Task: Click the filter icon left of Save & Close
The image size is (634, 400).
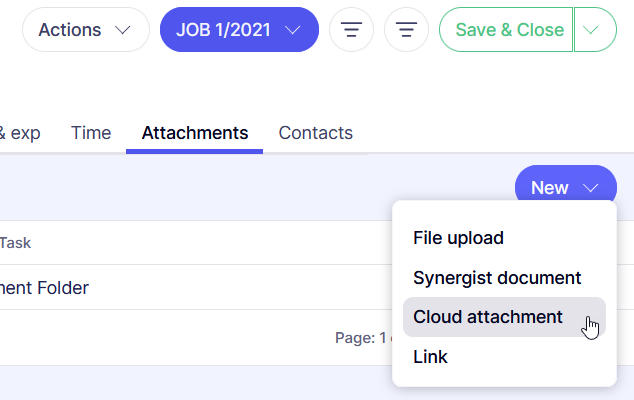Action: (x=406, y=30)
